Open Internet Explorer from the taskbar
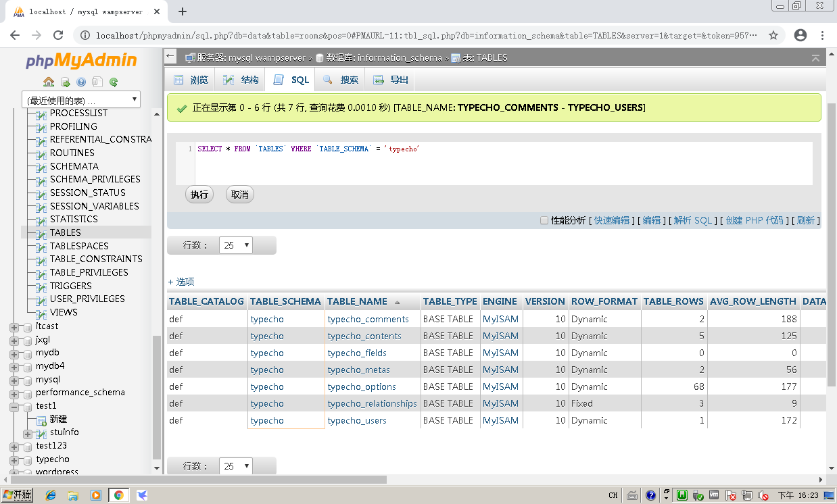Image resolution: width=837 pixels, height=504 pixels. click(50, 495)
